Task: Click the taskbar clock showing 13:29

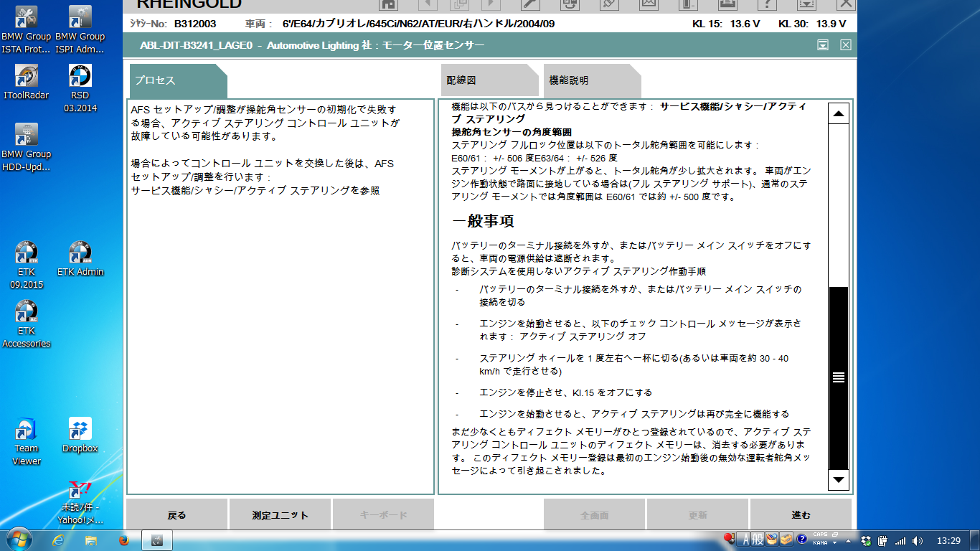Action: coord(948,540)
